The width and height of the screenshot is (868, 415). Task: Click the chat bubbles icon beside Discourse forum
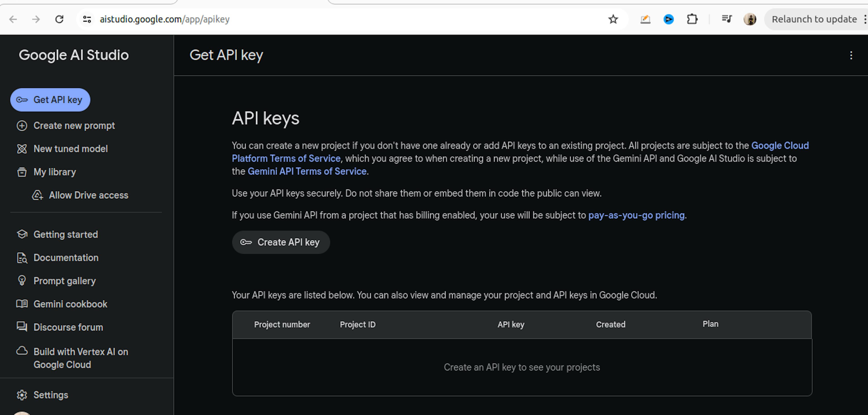[x=22, y=327]
